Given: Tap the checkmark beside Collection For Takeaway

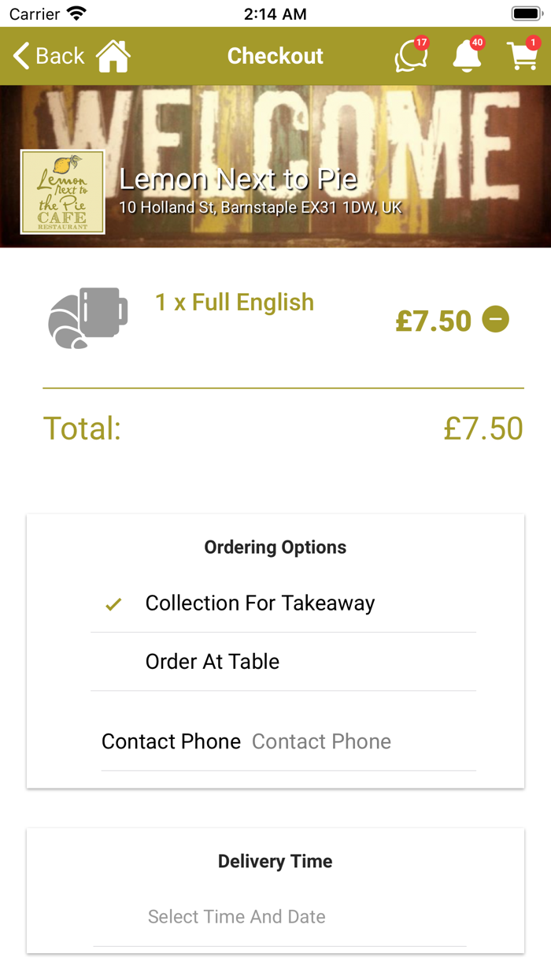Looking at the screenshot, I should pyautogui.click(x=114, y=604).
